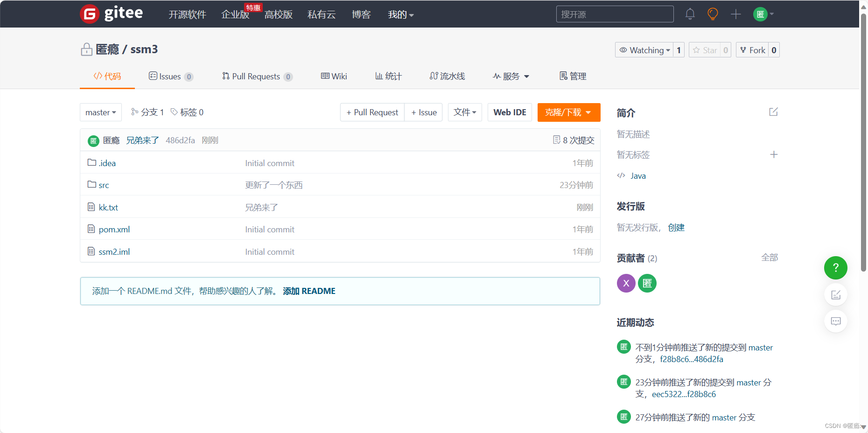
Task: Switch to the Issues tab
Action: [170, 76]
